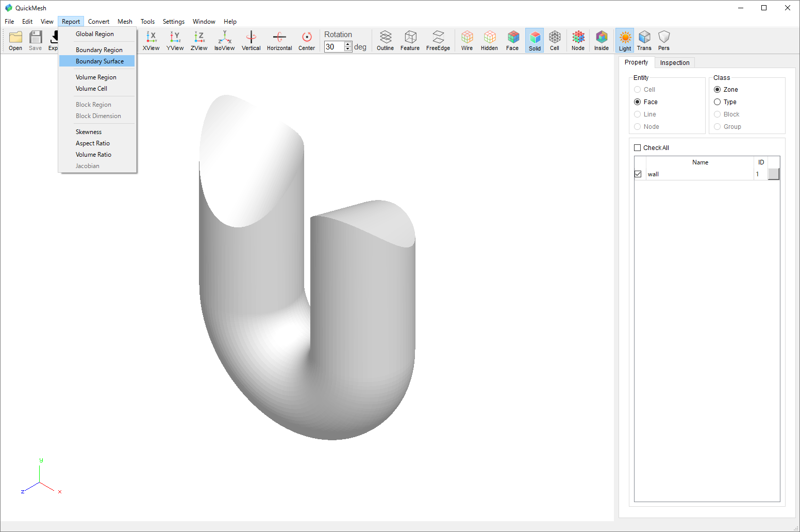Screen dimensions: 800x532
Task: Open the Tools menu
Action: 147,22
